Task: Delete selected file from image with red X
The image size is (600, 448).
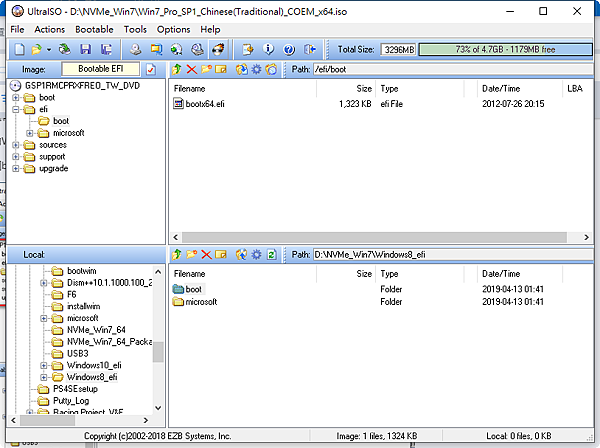Action: point(192,69)
